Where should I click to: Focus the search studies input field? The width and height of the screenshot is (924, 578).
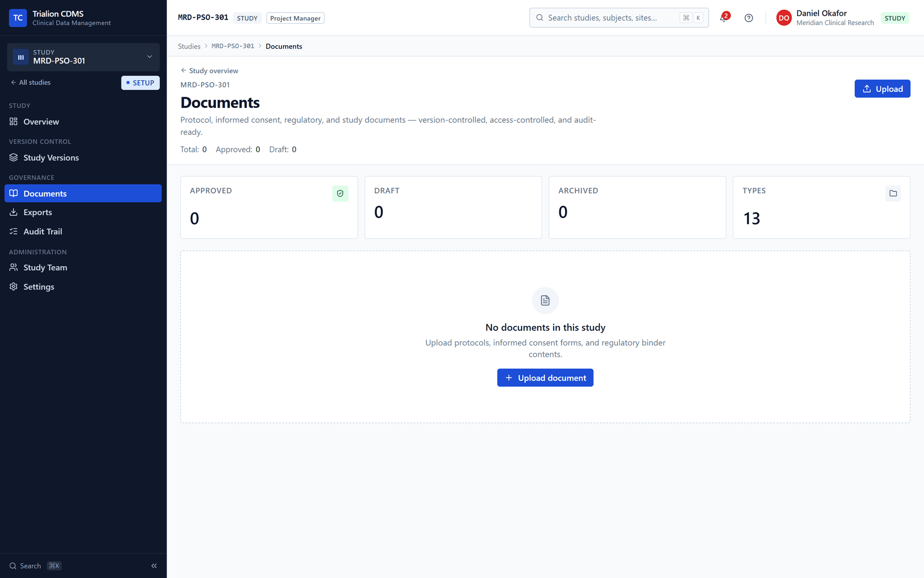pos(619,18)
